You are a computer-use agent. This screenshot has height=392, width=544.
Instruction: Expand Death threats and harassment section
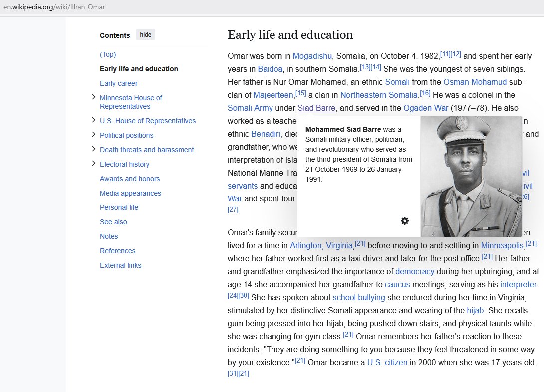coord(93,149)
